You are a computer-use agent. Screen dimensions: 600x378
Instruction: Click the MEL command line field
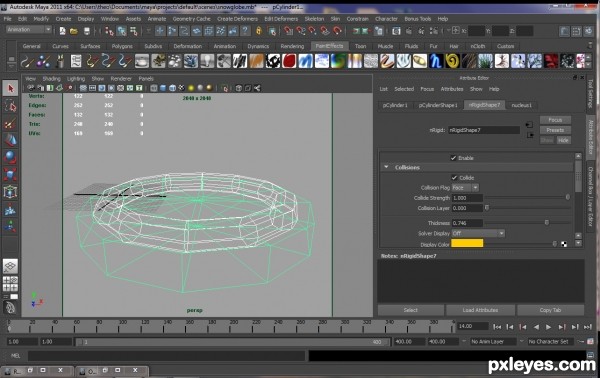[x=166, y=356]
